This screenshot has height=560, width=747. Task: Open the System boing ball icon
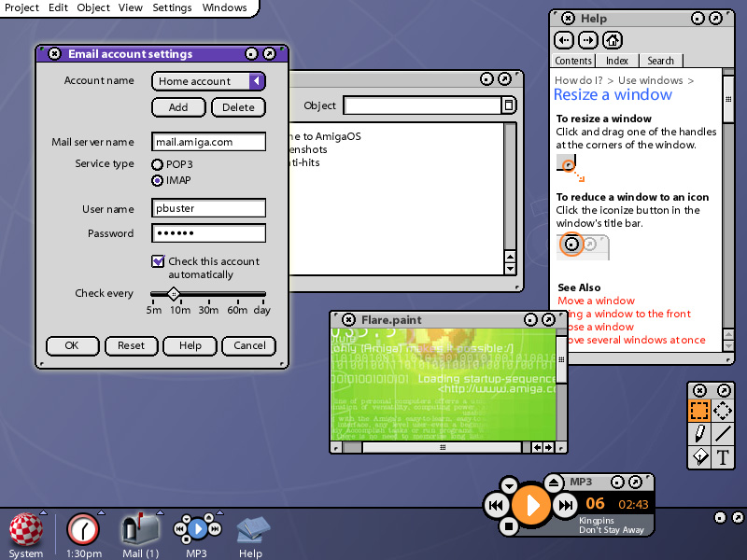[x=25, y=530]
